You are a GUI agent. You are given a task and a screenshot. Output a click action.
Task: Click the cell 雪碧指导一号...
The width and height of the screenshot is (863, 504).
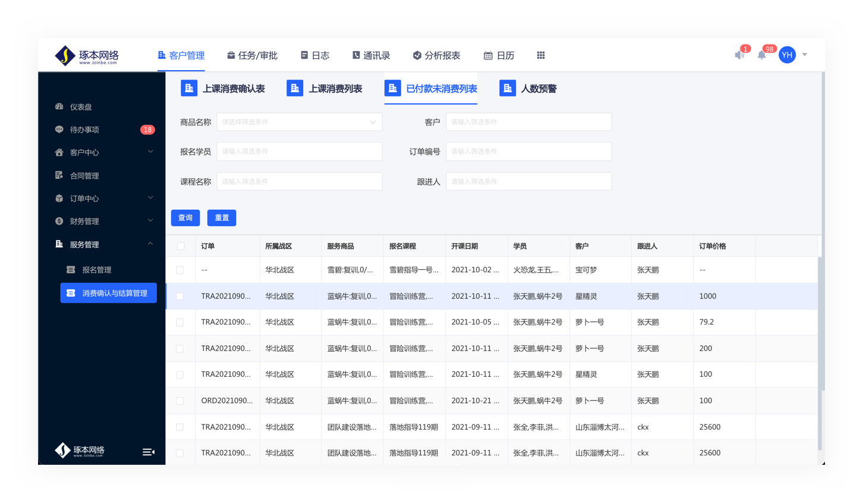[x=414, y=270]
